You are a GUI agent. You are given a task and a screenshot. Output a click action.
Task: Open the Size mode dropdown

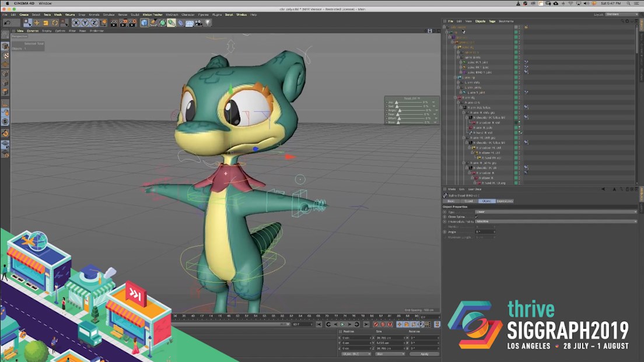(x=390, y=354)
